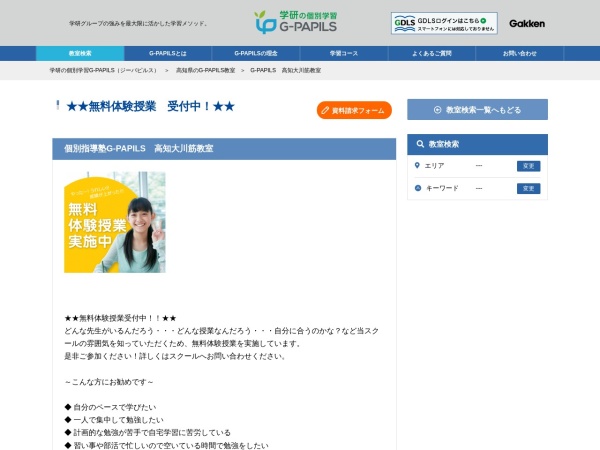Screen dimensions: 600x450
Task: Click the ★★無料体験授業受付中！！★★ body line
Action: (120, 318)
